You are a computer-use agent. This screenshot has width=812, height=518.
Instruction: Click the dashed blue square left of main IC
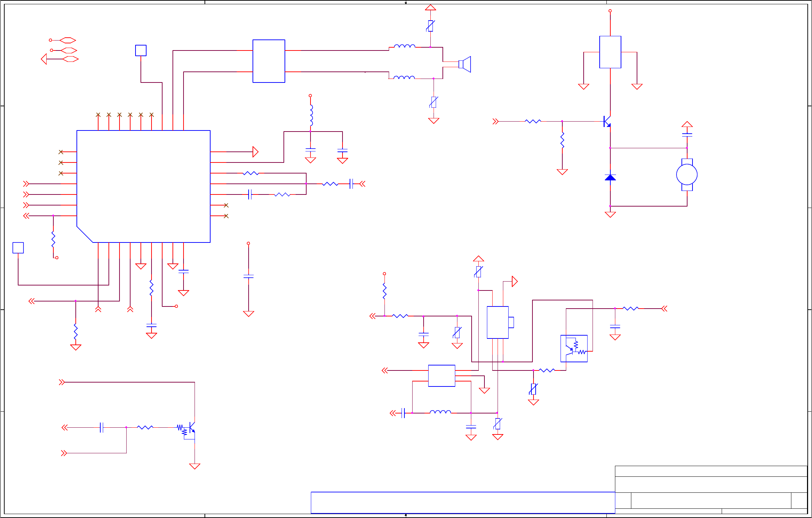pyautogui.click(x=18, y=248)
